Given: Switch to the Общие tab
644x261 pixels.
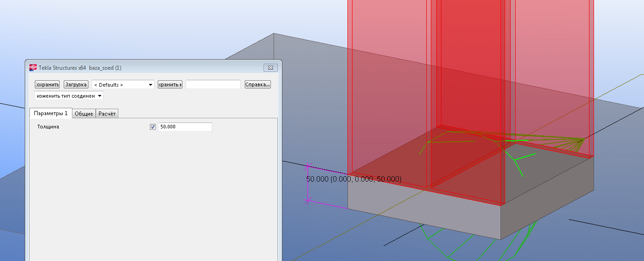Looking at the screenshot, I should pos(84,114).
